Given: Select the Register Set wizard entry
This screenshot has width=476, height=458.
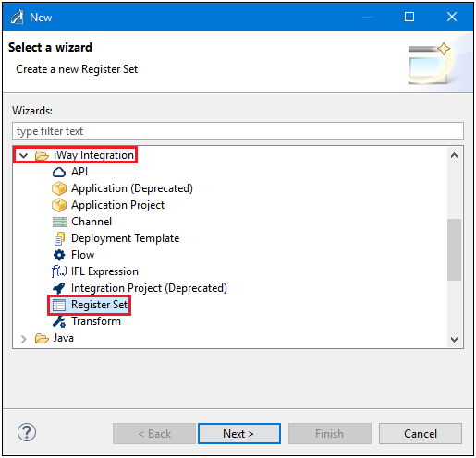Looking at the screenshot, I should (90, 305).
